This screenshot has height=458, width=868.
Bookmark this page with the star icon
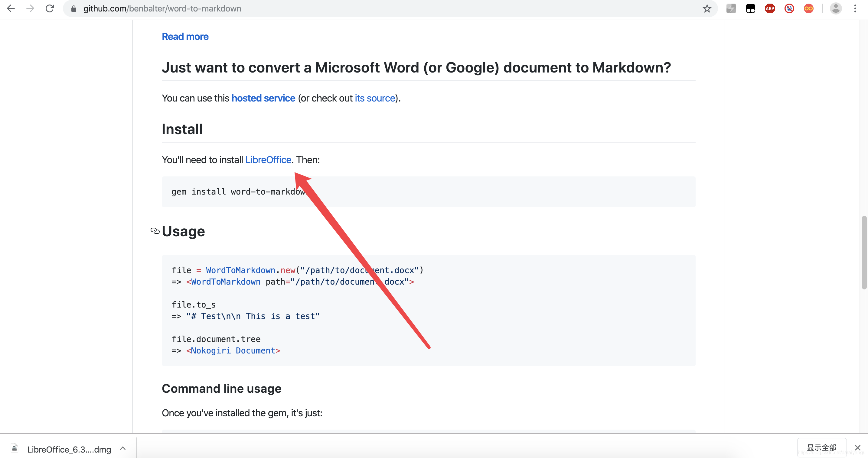707,8
